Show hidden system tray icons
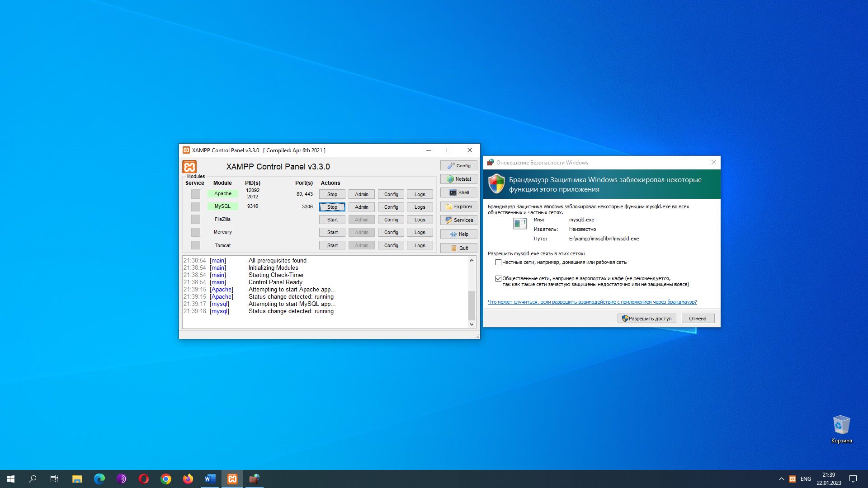868x488 pixels. 781,479
